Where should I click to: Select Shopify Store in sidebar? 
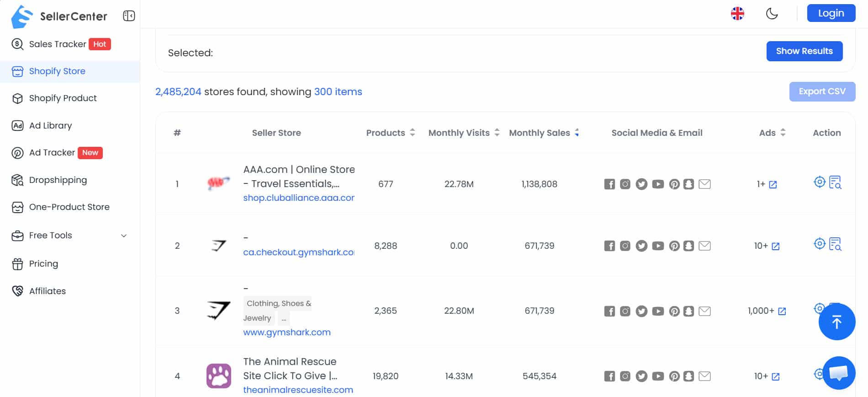(x=70, y=71)
